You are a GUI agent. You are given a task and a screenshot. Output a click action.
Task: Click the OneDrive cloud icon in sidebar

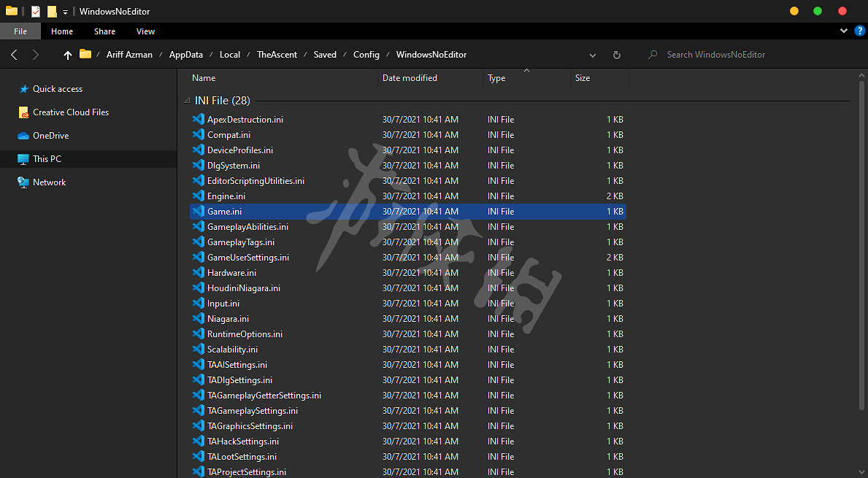(x=23, y=136)
